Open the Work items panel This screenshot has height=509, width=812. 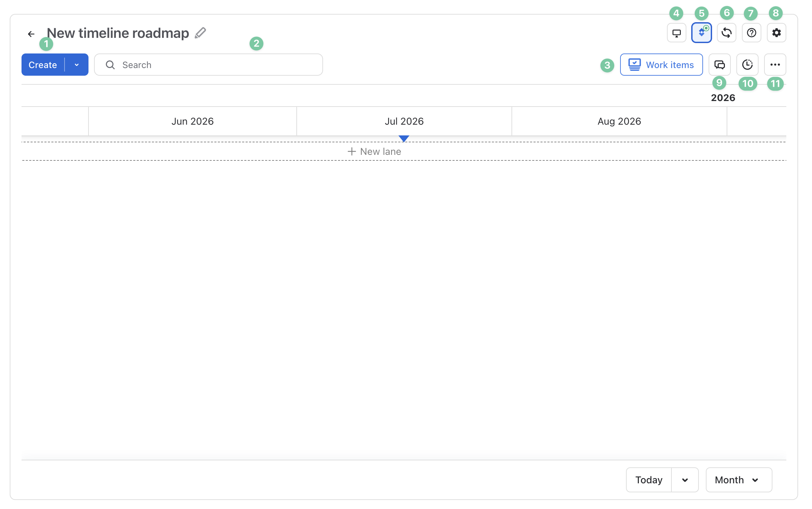661,65
